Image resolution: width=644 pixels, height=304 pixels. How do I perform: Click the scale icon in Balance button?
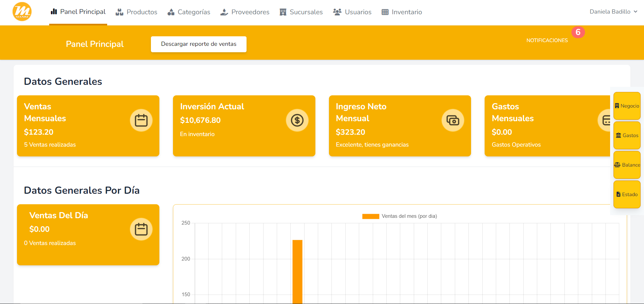[x=617, y=165]
